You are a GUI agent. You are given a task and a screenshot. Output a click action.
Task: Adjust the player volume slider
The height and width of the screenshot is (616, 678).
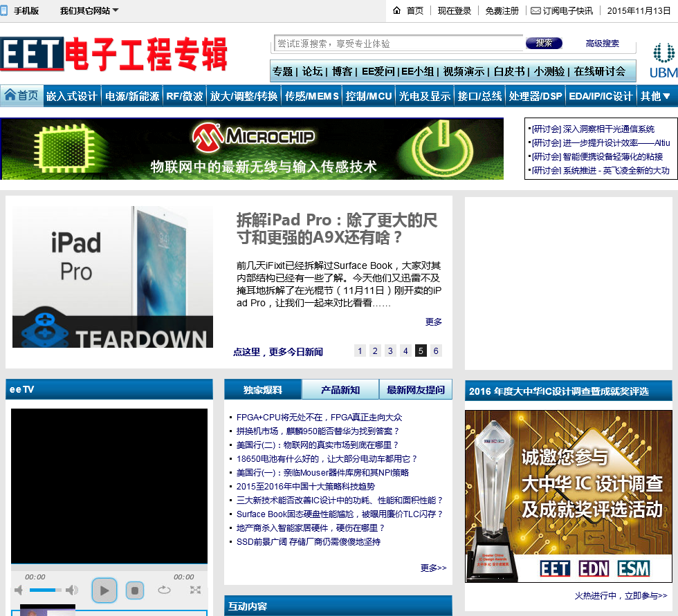[45, 590]
